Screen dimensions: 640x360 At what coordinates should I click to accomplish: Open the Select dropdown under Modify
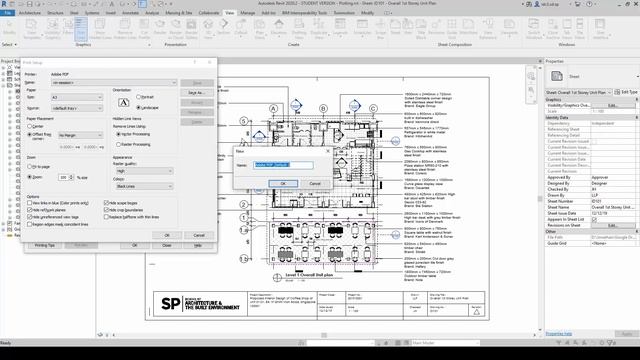pyautogui.click(x=9, y=44)
